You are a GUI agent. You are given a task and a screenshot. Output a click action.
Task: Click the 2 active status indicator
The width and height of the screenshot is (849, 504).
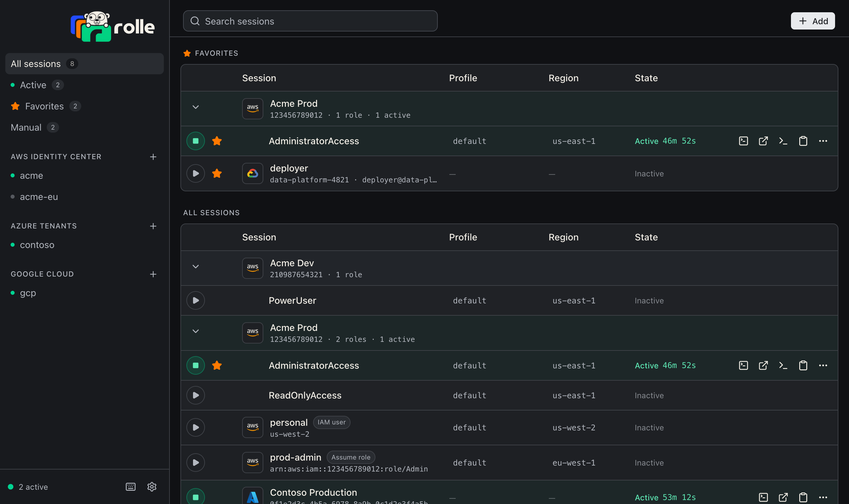[28, 487]
